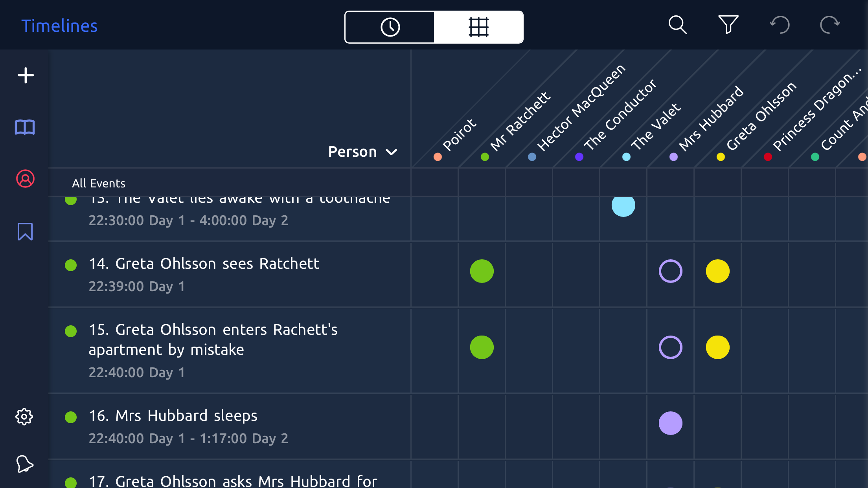This screenshot has width=868, height=488.
Task: Click the Poirot column header
Action: click(x=458, y=136)
